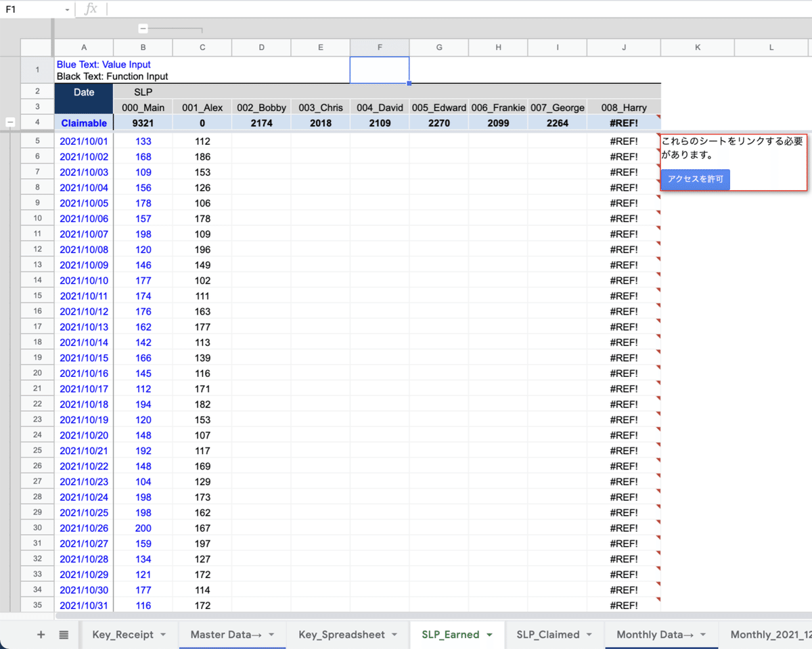Click the blue アクセスを許可 button
The height and width of the screenshot is (649, 812).
pos(696,179)
